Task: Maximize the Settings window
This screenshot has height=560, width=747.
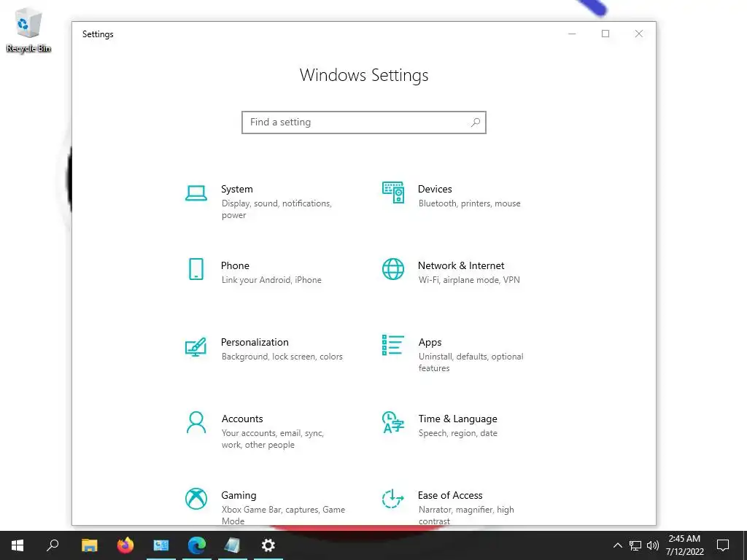Action: [x=605, y=34]
